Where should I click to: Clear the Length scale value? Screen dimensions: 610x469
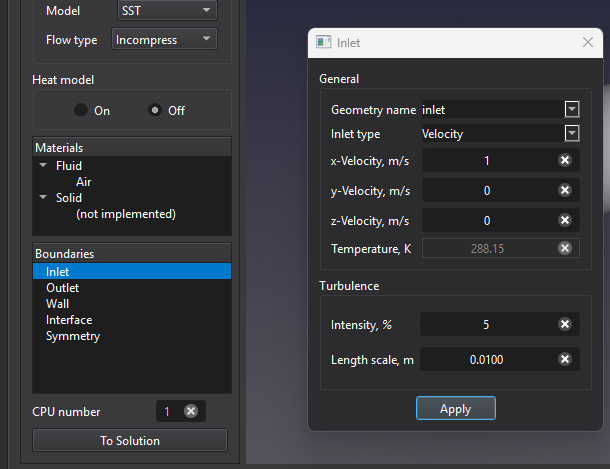[x=564, y=360]
